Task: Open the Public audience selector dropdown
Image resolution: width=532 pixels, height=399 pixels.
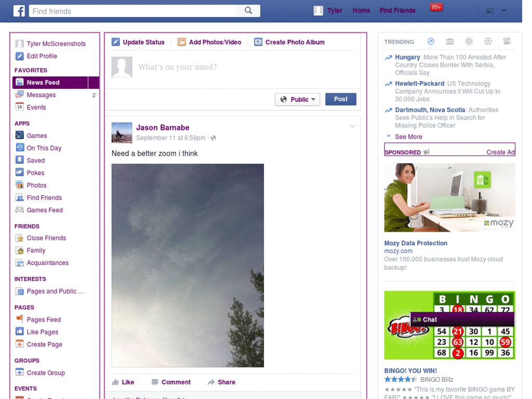Action: click(x=298, y=99)
